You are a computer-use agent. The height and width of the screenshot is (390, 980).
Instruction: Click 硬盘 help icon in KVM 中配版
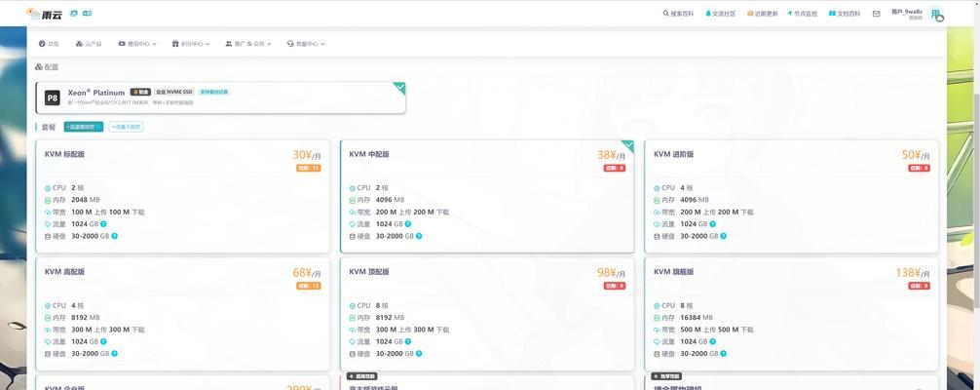[419, 236]
